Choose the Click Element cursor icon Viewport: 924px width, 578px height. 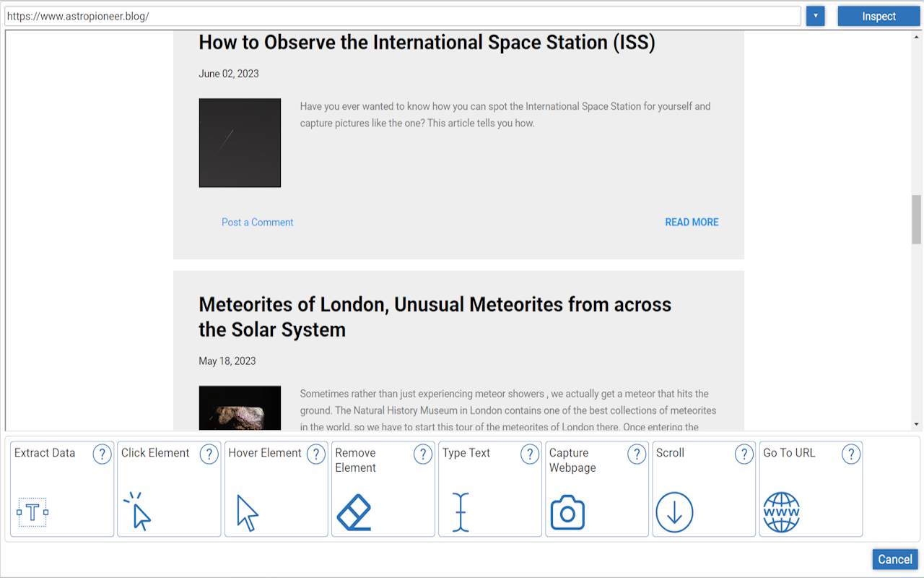[138, 512]
